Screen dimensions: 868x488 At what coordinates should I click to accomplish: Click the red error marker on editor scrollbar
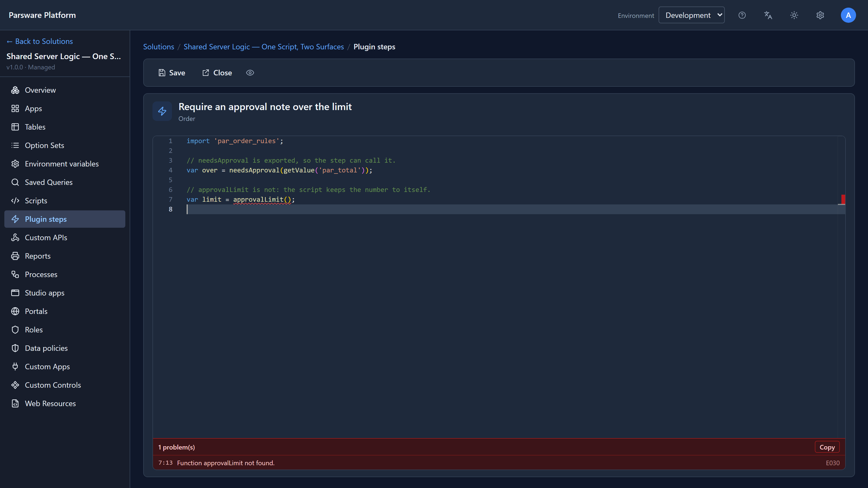(843, 199)
